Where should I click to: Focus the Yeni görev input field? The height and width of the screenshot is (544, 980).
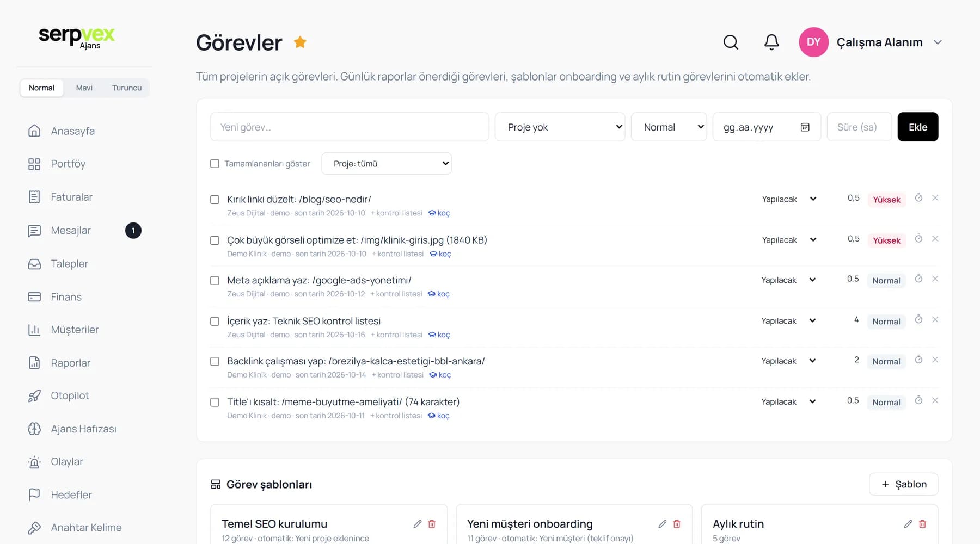pos(350,127)
